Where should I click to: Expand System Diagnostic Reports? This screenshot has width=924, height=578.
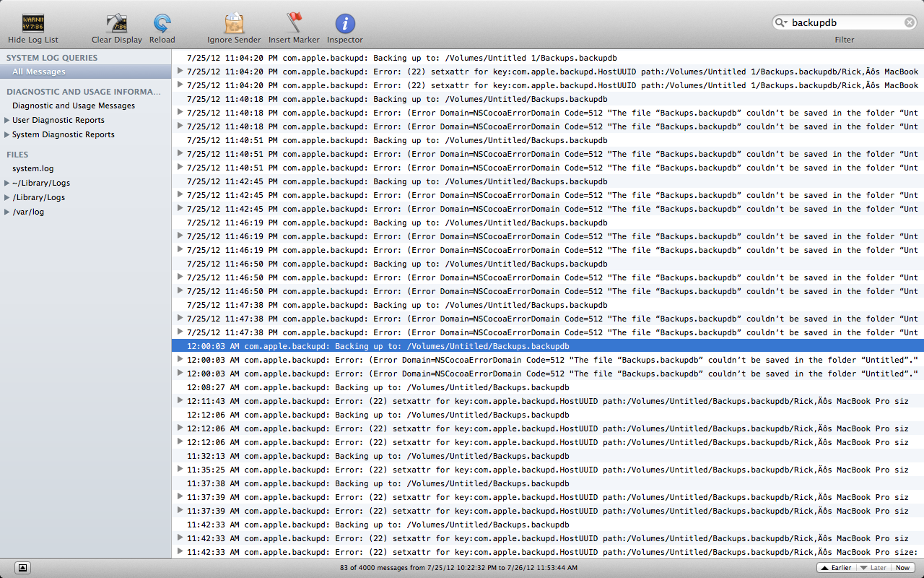[x=7, y=134]
